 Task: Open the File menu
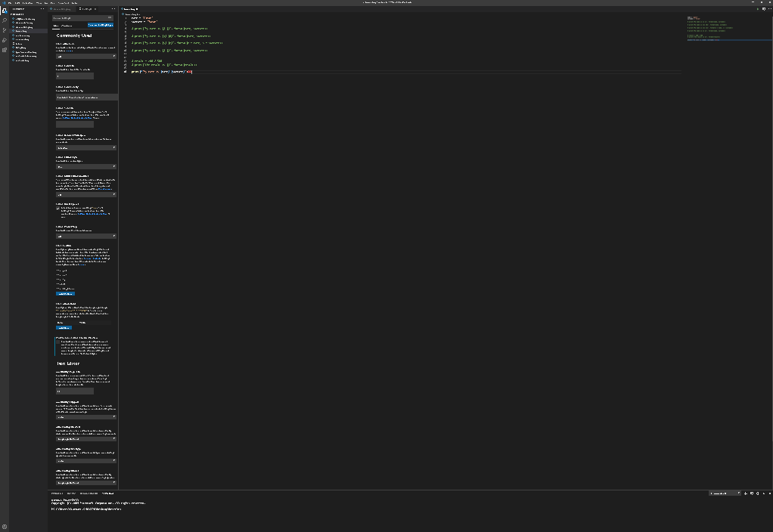[x=10, y=3]
